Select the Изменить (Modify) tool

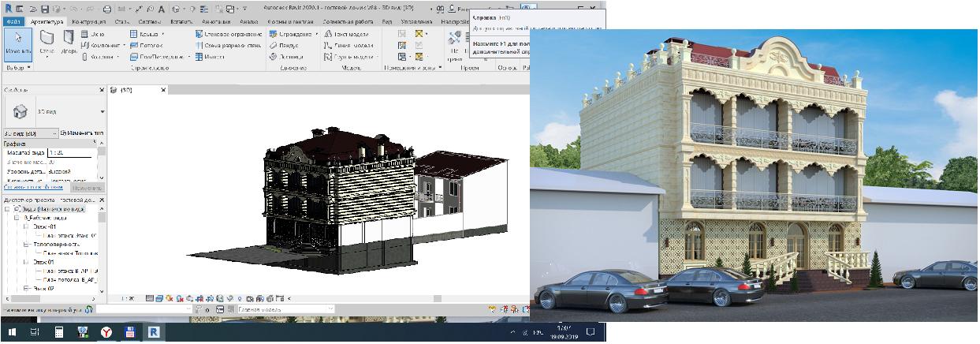pos(17,44)
